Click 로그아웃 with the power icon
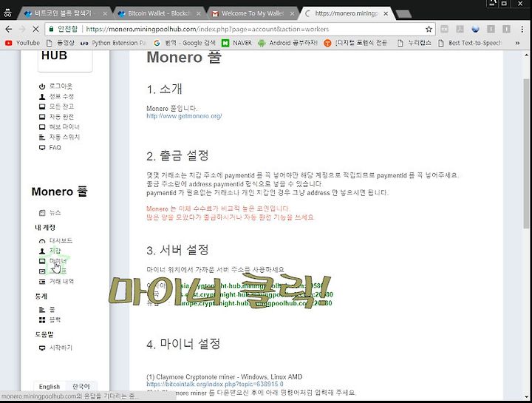This screenshot has height=403, width=532. click(x=55, y=87)
